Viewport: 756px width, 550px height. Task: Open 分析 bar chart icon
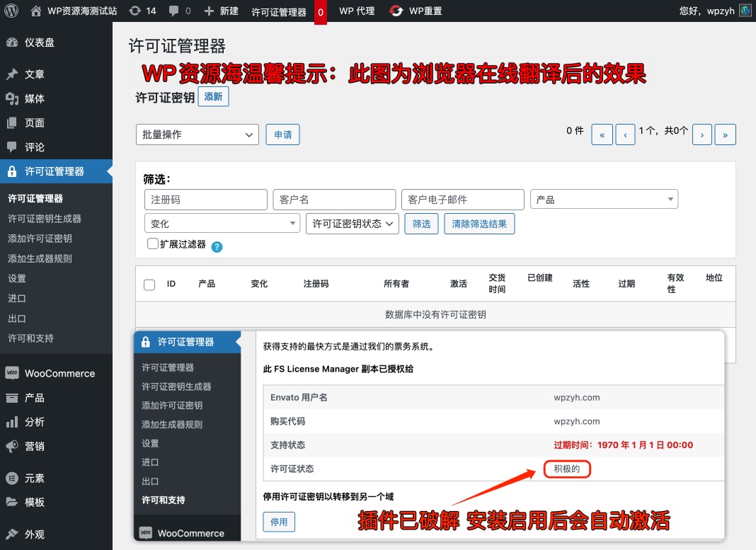point(12,422)
